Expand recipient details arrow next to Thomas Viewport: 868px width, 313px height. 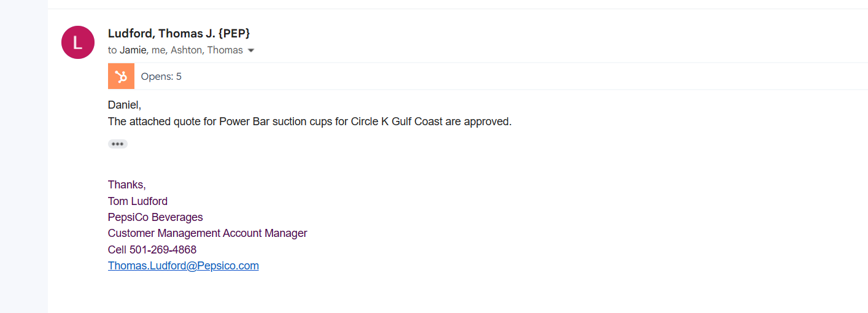click(x=250, y=50)
